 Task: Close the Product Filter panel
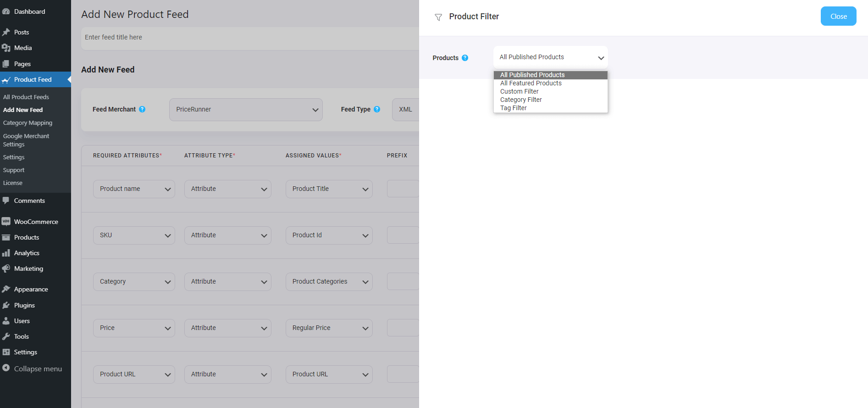pyautogui.click(x=838, y=17)
